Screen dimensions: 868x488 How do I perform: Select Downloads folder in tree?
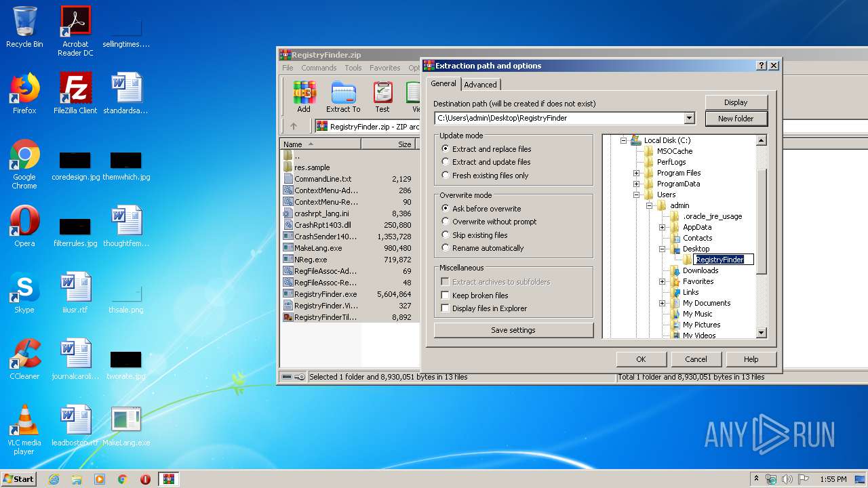[x=701, y=270]
